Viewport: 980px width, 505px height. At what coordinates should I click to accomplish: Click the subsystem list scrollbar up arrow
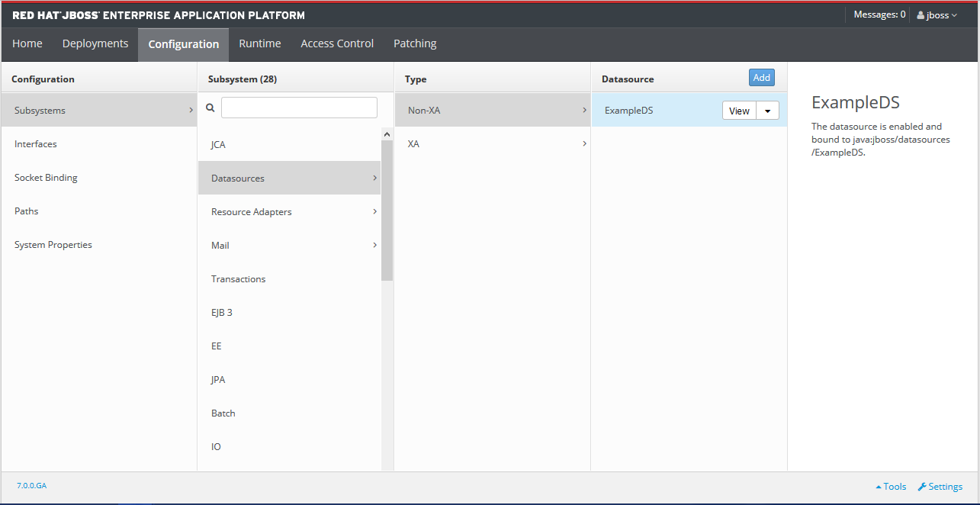[x=387, y=134]
